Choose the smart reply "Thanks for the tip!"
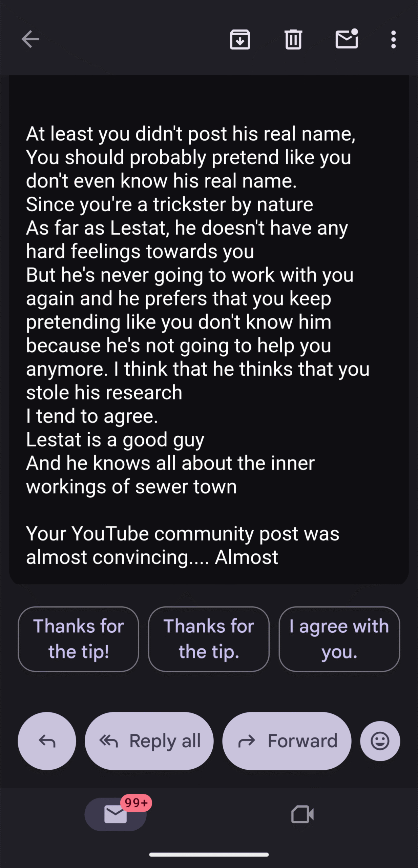This screenshot has width=418, height=868. coord(78,639)
